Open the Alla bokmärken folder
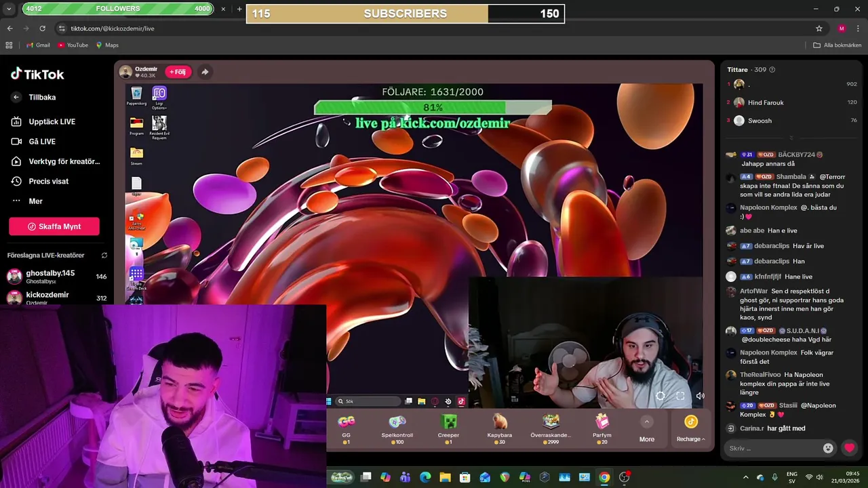 (837, 45)
